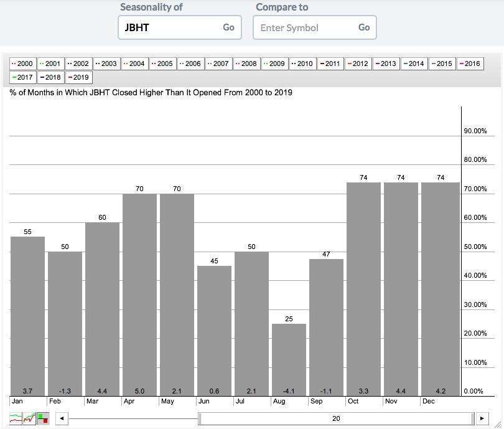Click the chart title about JBHT months
504x429 pixels.
coord(151,93)
